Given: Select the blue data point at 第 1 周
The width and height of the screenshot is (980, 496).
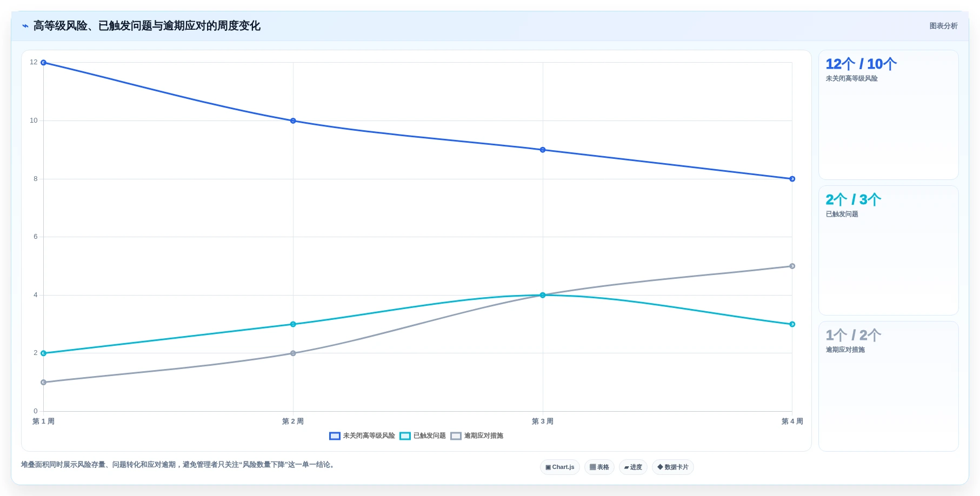Looking at the screenshot, I should tap(44, 63).
